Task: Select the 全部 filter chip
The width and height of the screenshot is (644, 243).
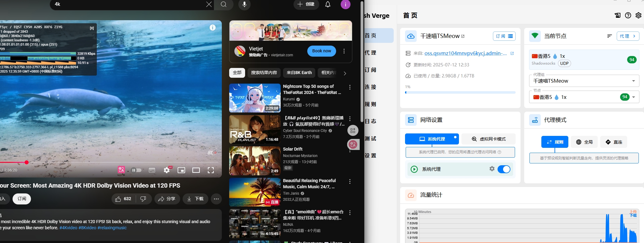Action: (237, 73)
